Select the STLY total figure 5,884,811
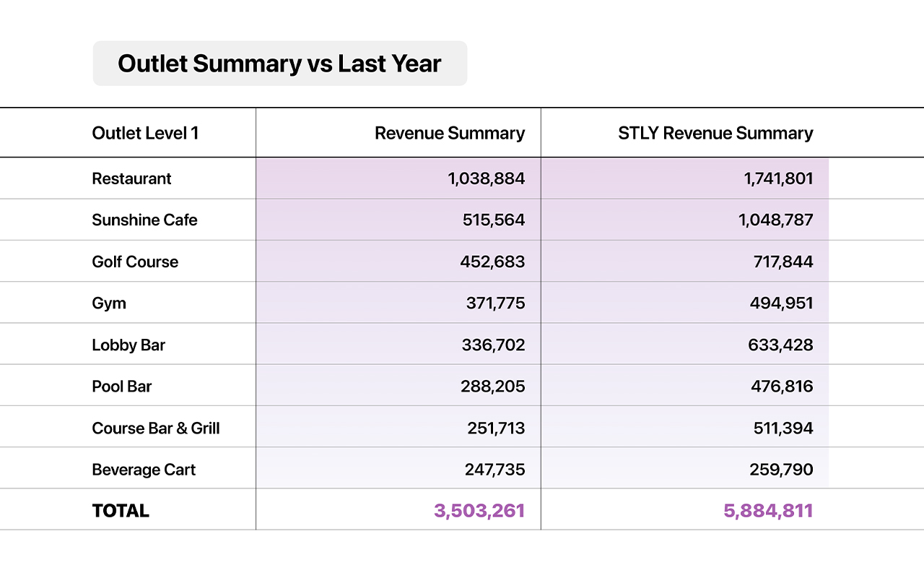Screen dimensions: 924x578 click(x=768, y=511)
